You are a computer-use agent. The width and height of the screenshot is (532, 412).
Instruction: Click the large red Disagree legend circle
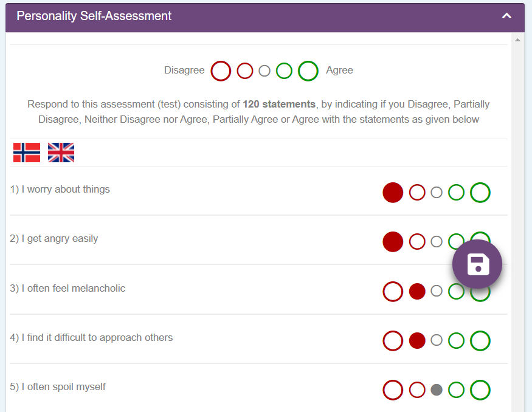(221, 70)
